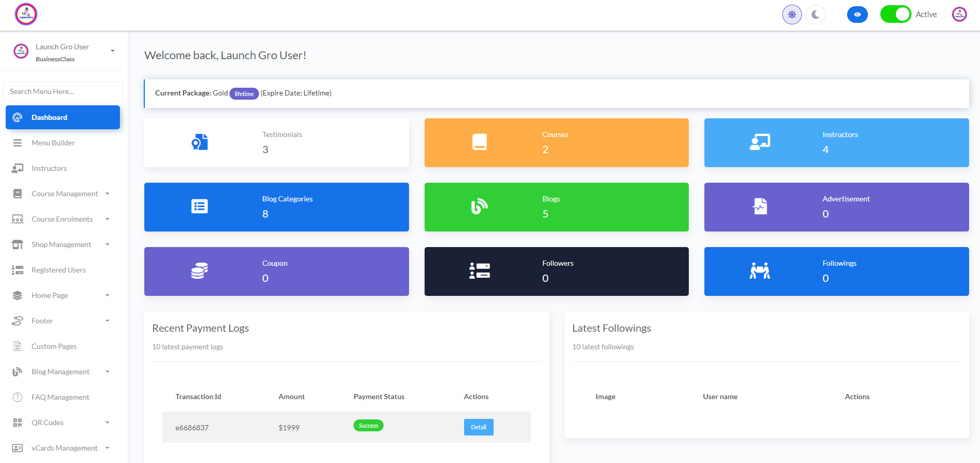The height and width of the screenshot is (463, 980).
Task: Click the $1999 amount cell
Action: [x=289, y=428]
